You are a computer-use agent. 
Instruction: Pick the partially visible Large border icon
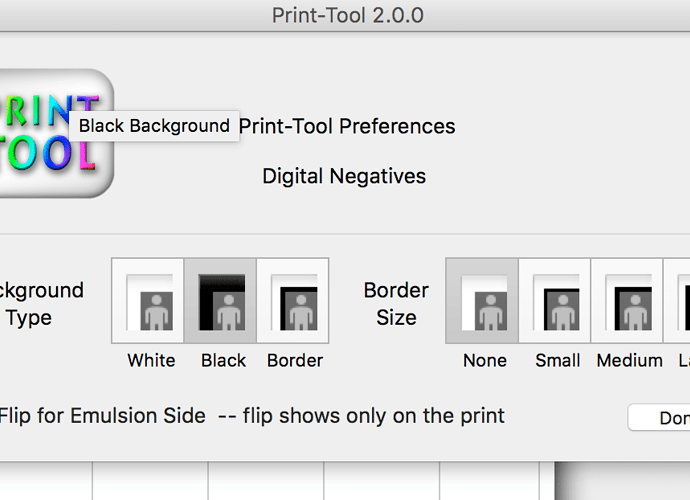pyautogui.click(x=679, y=294)
